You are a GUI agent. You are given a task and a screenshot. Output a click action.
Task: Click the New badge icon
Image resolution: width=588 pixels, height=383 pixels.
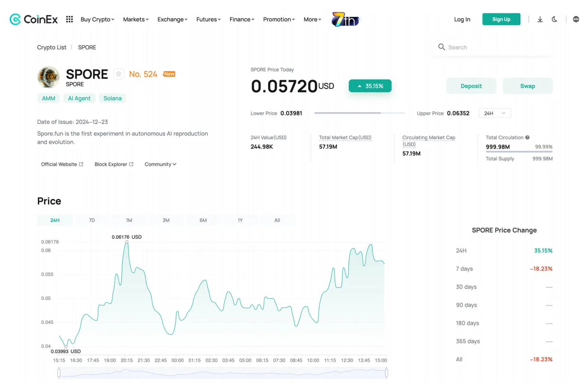169,74
